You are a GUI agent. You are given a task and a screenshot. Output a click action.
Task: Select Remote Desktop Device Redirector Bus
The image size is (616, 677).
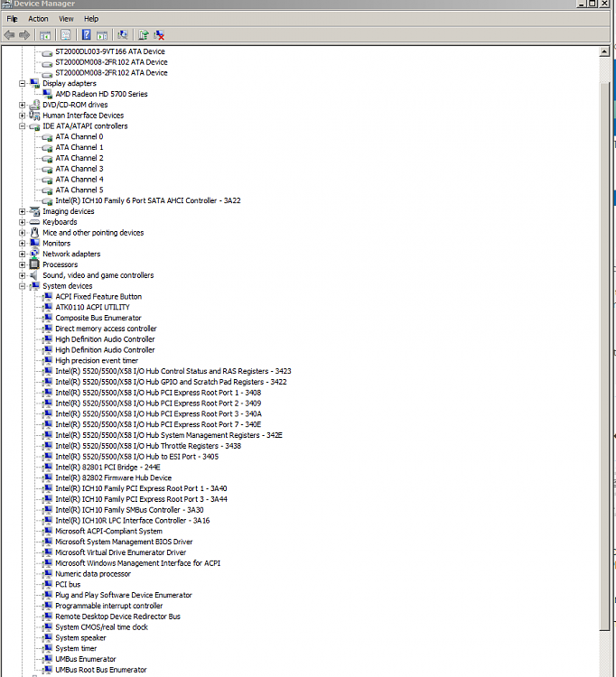(x=118, y=617)
